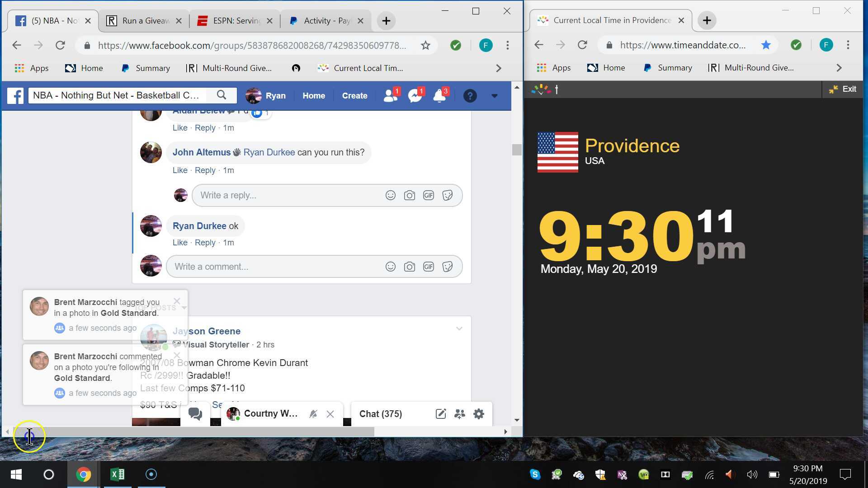This screenshot has width=868, height=488.
Task: Create new group chat icon
Action: point(459,414)
